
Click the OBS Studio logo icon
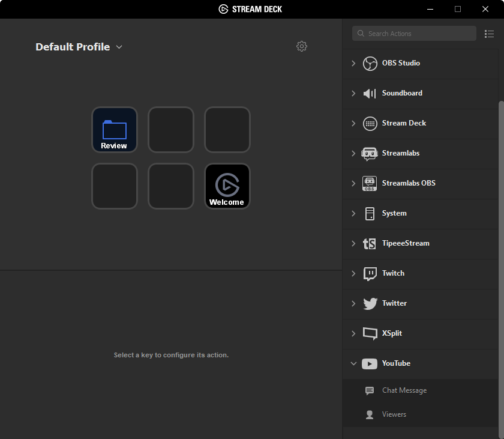(370, 63)
